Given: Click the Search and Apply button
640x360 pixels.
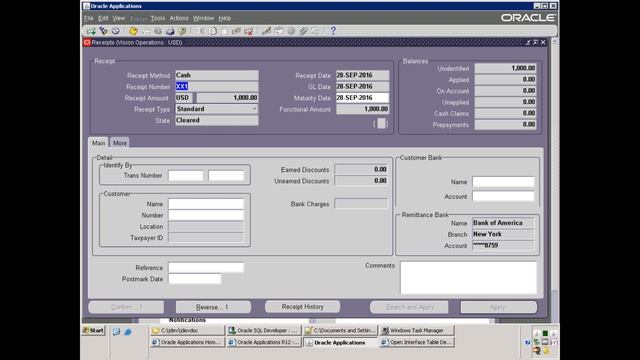Looking at the screenshot, I should click(409, 307).
